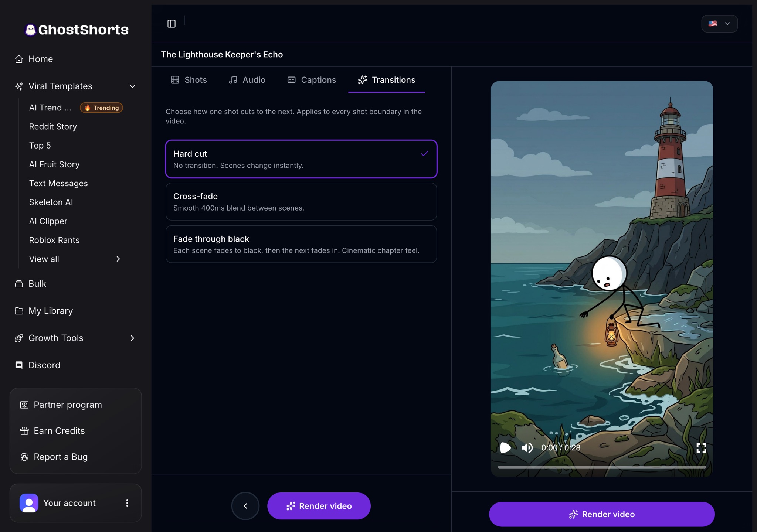Click Render video under the preview
Screen dimensions: 757x532
602,514
